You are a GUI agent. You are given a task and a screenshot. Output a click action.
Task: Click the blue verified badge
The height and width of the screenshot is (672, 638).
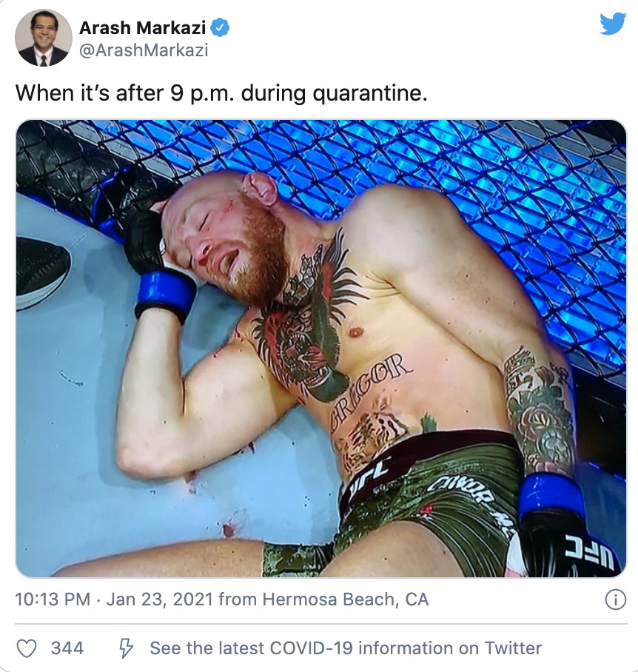221,29
